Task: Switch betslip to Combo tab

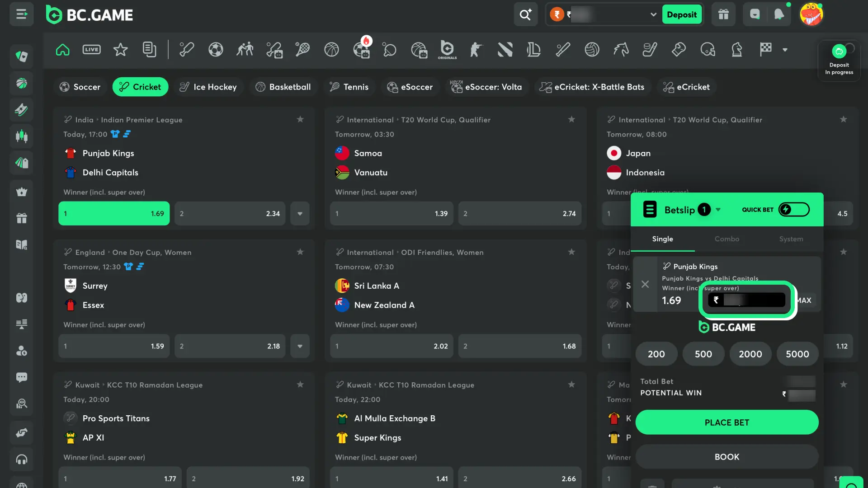Action: [727, 239]
